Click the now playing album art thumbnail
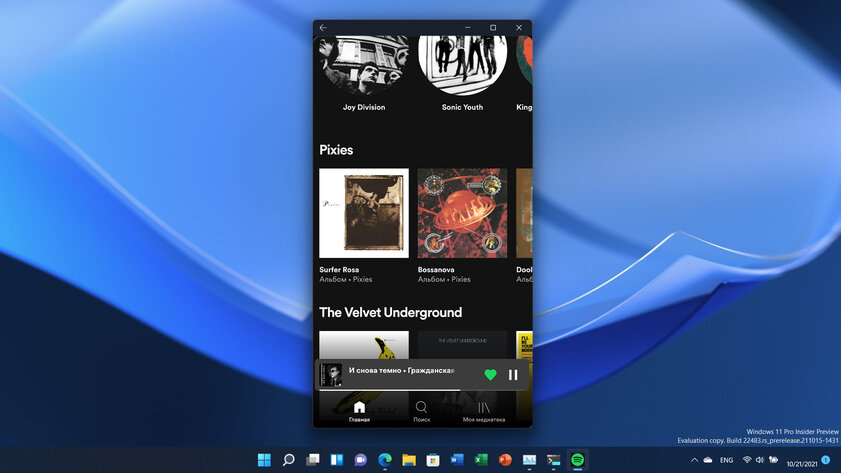Screen dimensions: 841x473 pyautogui.click(x=331, y=375)
